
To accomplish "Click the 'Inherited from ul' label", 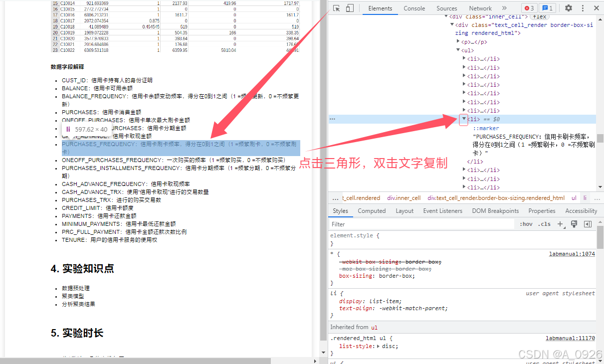I will coord(354,327).
